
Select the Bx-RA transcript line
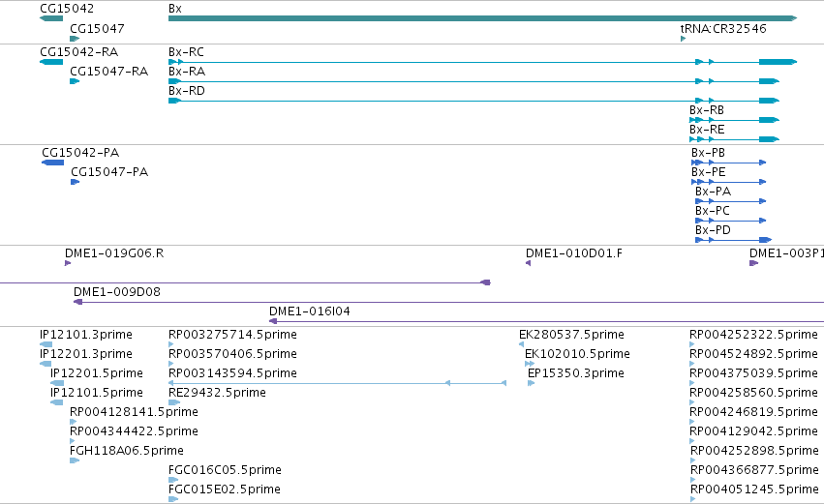(473, 81)
